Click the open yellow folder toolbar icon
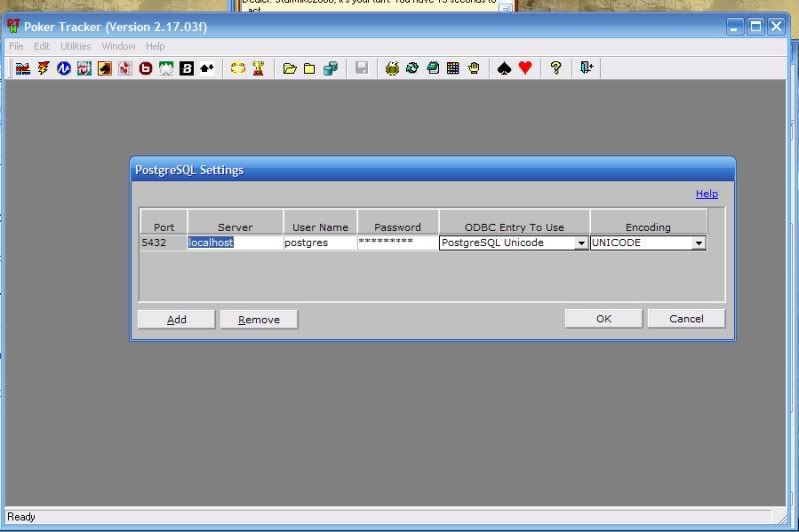The image size is (799, 532). pyautogui.click(x=290, y=68)
